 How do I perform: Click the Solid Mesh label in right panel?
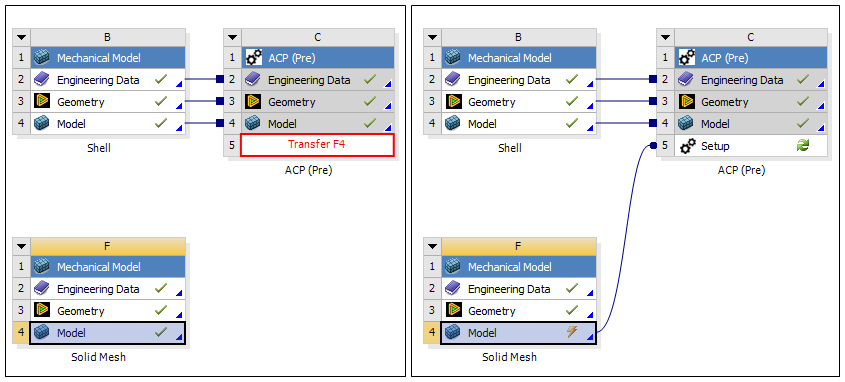coord(509,357)
